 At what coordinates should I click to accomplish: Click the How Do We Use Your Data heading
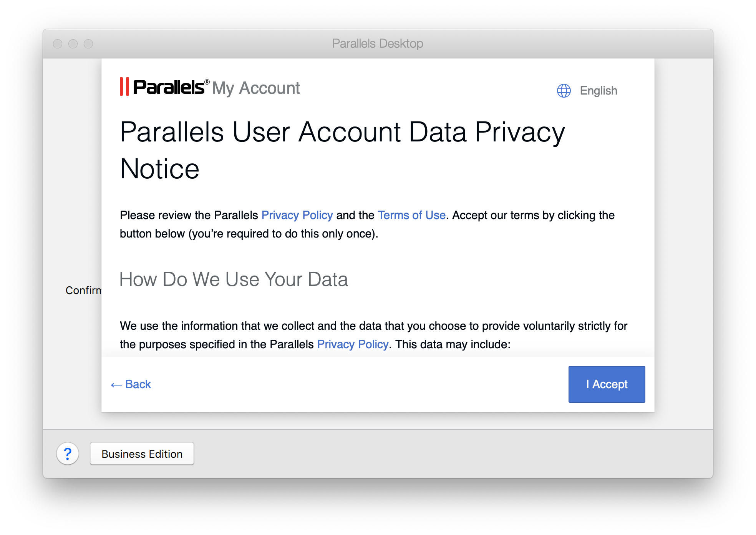pyautogui.click(x=234, y=279)
